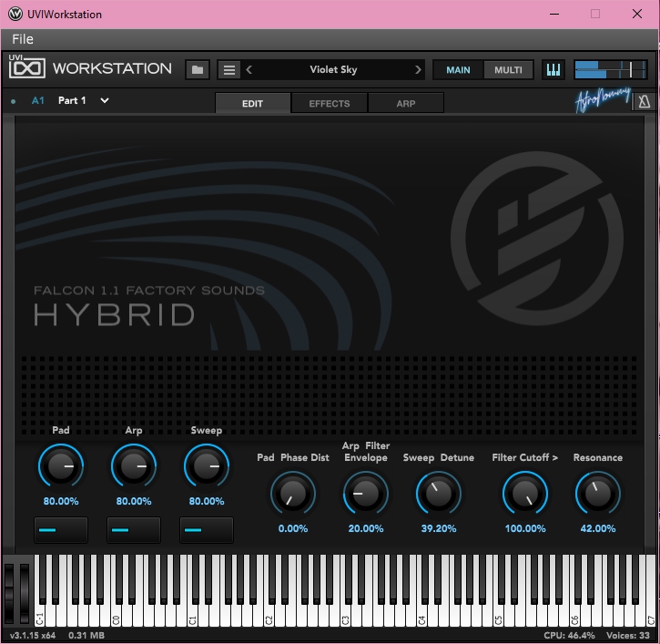The width and height of the screenshot is (660, 644).
Task: Open the Violet Sky preset name selector
Action: click(x=333, y=69)
